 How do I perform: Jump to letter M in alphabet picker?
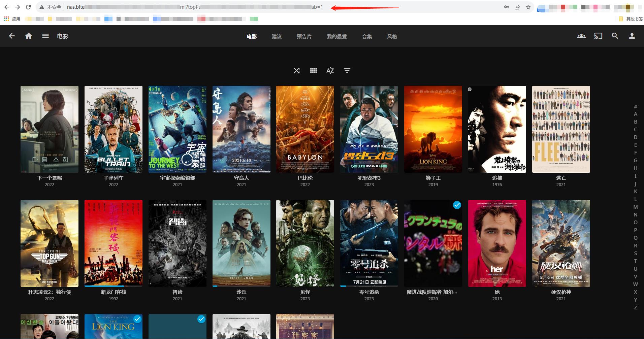pos(636,207)
